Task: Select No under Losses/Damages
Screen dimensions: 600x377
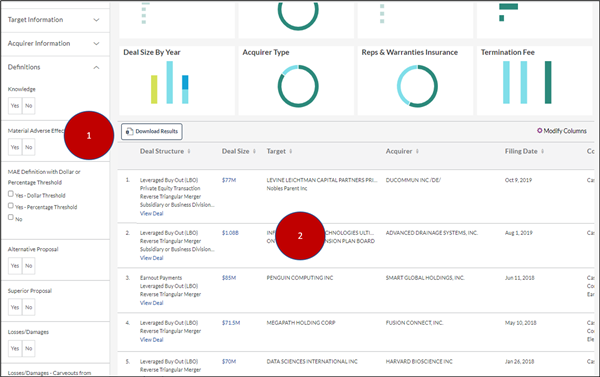Action: click(x=29, y=348)
